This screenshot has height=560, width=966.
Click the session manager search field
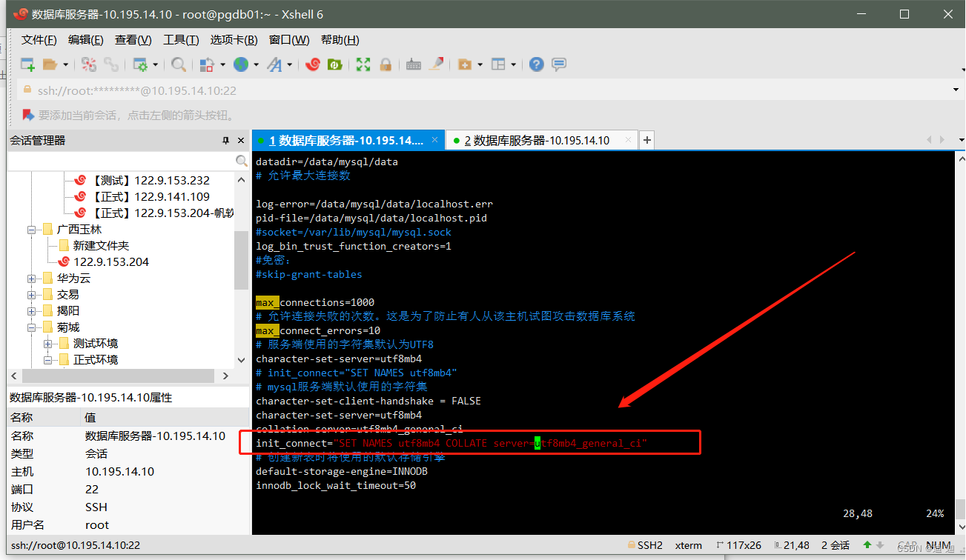[126, 160]
